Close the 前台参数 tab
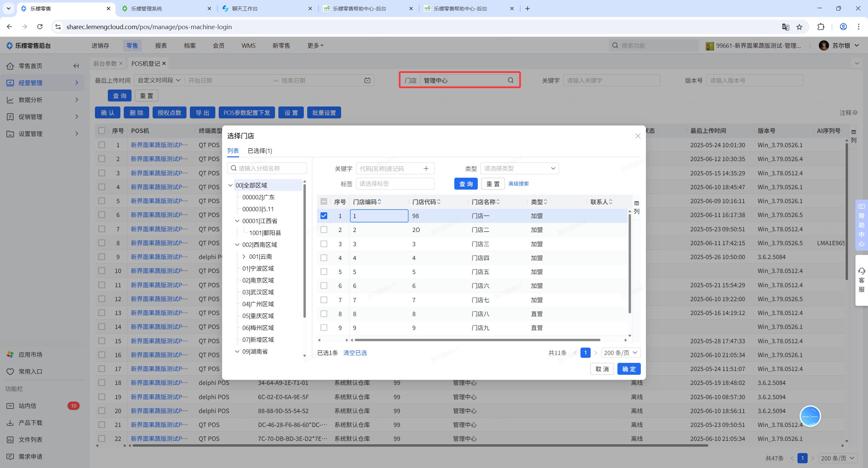The height and width of the screenshot is (468, 868). click(x=121, y=63)
